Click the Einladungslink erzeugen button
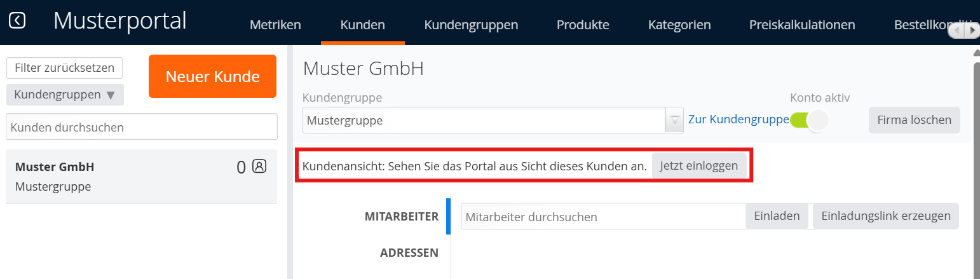Screen dimensions: 980x279 click(x=885, y=215)
